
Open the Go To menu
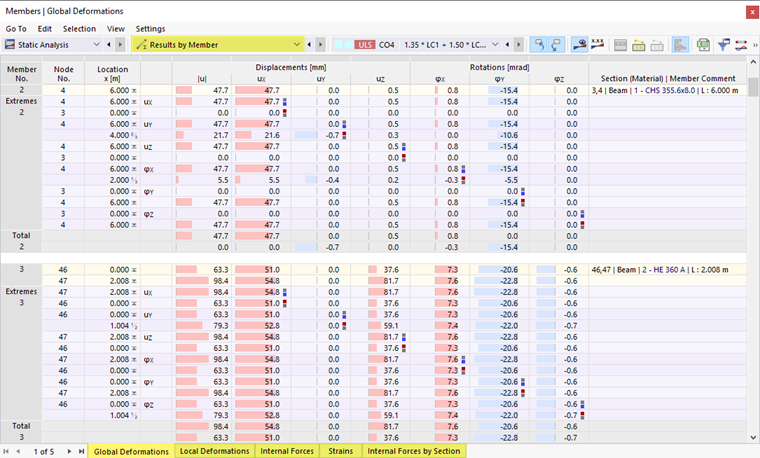click(16, 29)
